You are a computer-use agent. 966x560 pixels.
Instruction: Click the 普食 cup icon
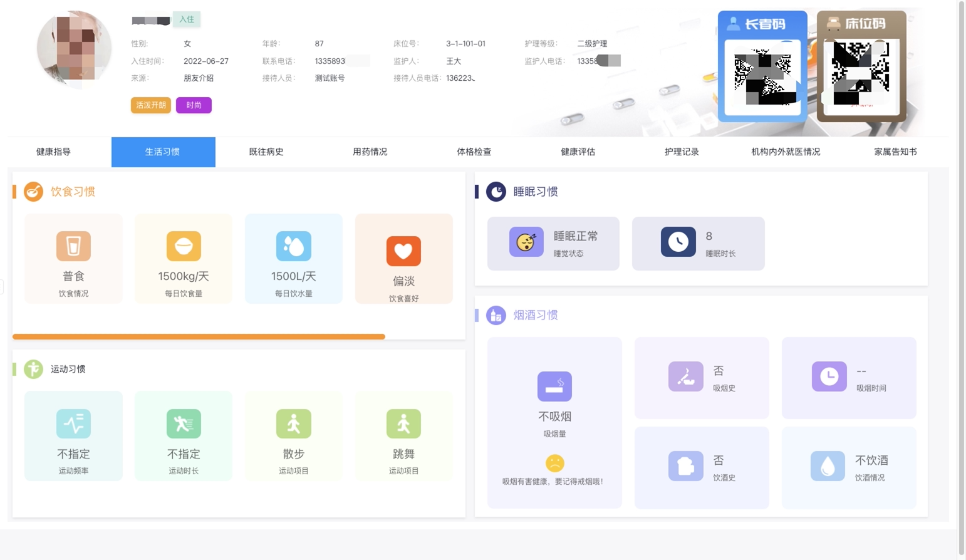pos(73,246)
